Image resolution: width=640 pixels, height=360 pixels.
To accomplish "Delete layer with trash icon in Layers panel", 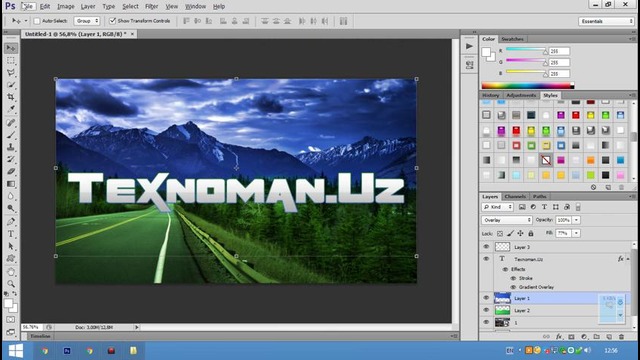I will coord(621,337).
